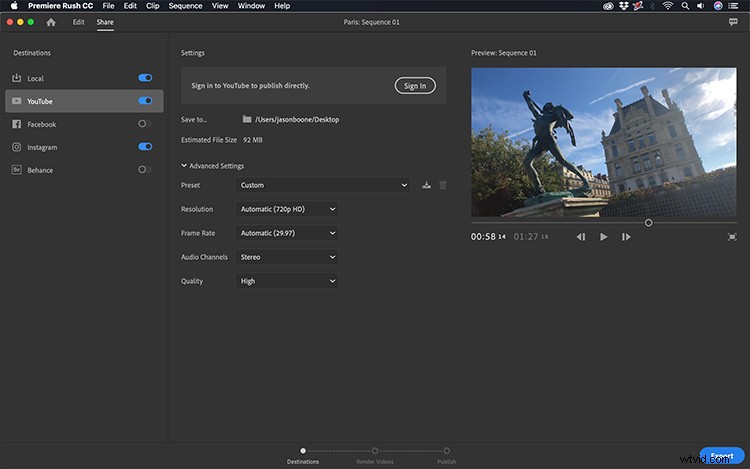Click the Save to folder icon

click(247, 119)
